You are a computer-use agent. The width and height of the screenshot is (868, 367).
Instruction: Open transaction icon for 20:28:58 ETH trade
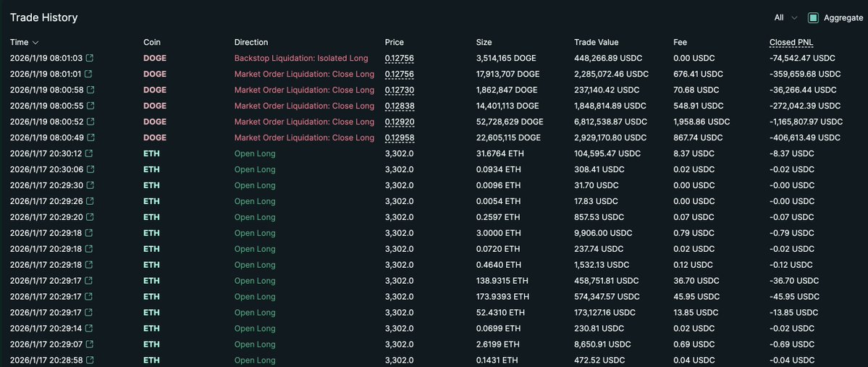89,360
